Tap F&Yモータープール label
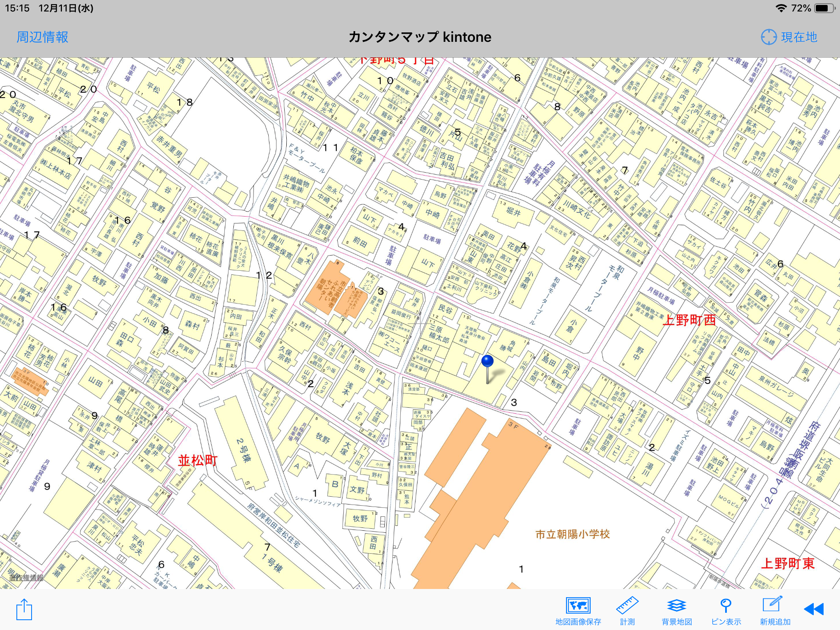This screenshot has width=840, height=630. coord(307,158)
